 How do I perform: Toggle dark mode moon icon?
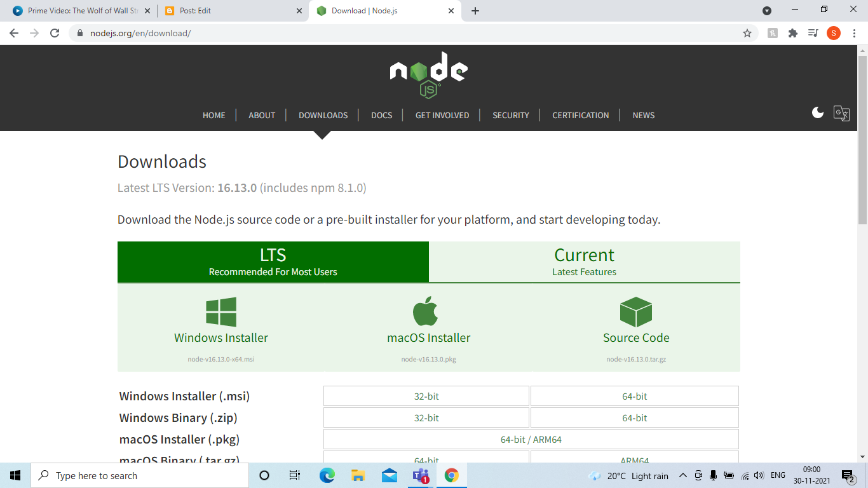coord(818,112)
